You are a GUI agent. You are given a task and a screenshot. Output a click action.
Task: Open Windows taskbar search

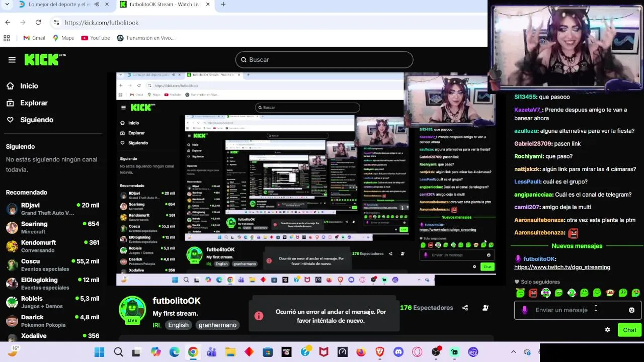118,352
